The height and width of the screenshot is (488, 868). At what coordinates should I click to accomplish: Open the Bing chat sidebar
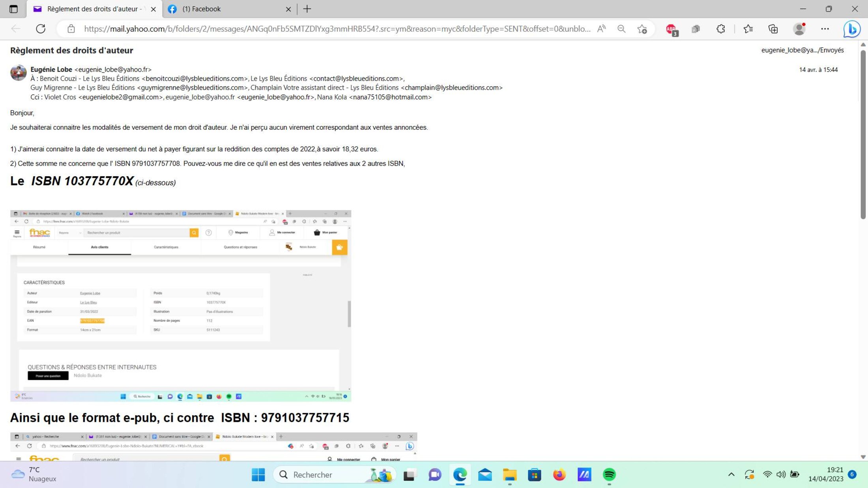tap(852, 29)
